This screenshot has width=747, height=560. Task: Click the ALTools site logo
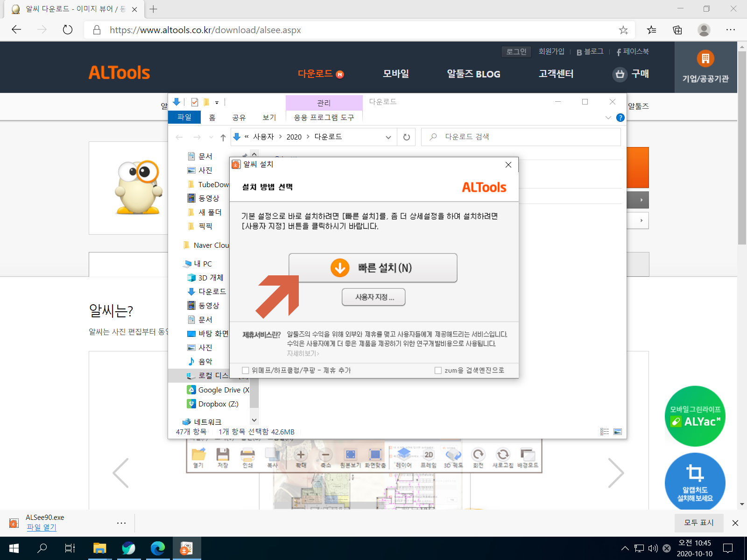point(120,73)
